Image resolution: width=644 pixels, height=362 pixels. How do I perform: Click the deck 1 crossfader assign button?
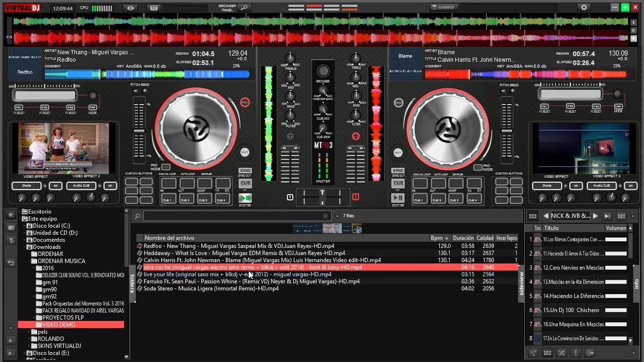pyautogui.click(x=290, y=197)
